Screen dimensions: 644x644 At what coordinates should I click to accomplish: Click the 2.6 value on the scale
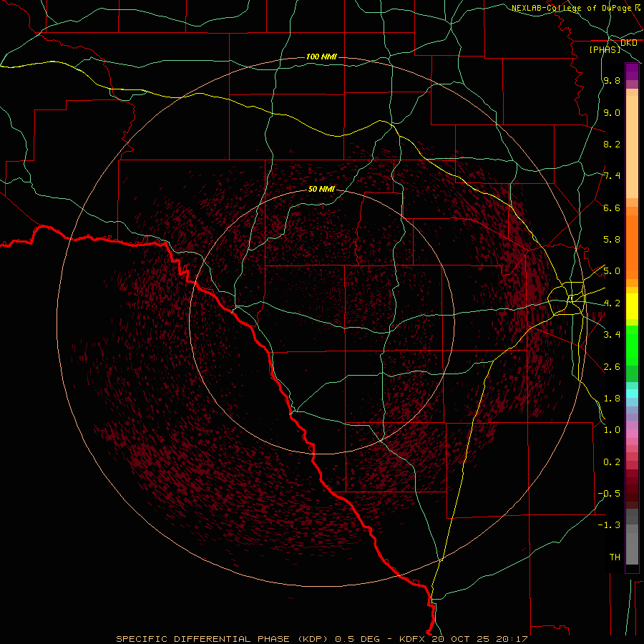coord(612,367)
